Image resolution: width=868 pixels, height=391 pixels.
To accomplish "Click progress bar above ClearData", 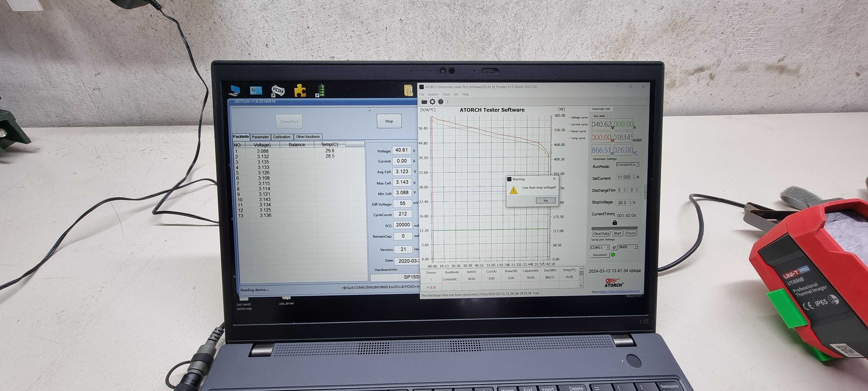I will [x=614, y=228].
